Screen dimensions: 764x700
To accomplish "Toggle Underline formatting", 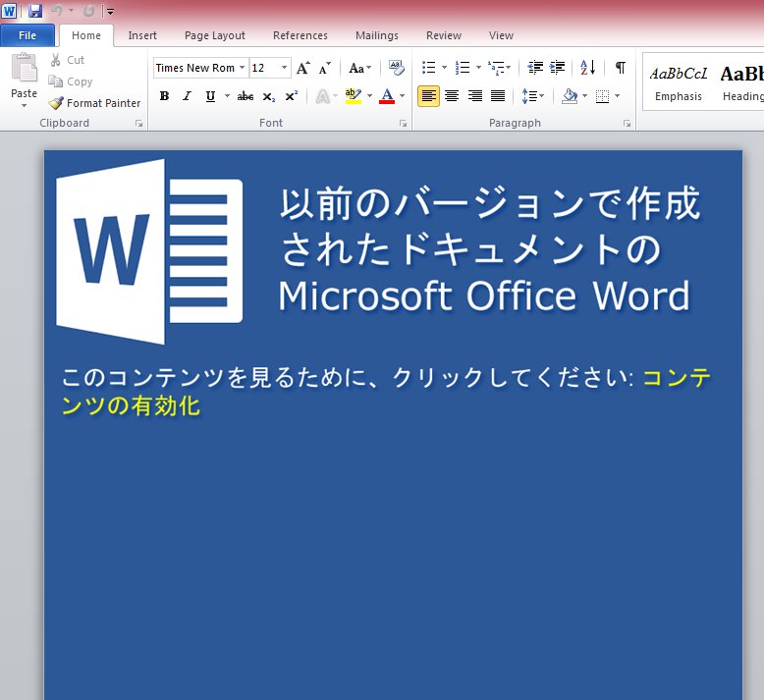I will (x=210, y=96).
